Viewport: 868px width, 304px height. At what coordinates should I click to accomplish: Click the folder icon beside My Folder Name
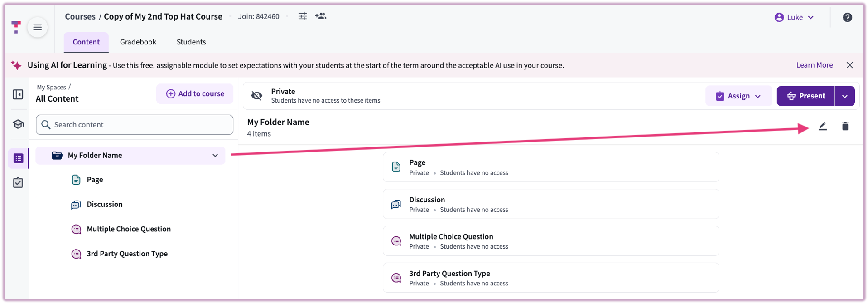coord(57,155)
